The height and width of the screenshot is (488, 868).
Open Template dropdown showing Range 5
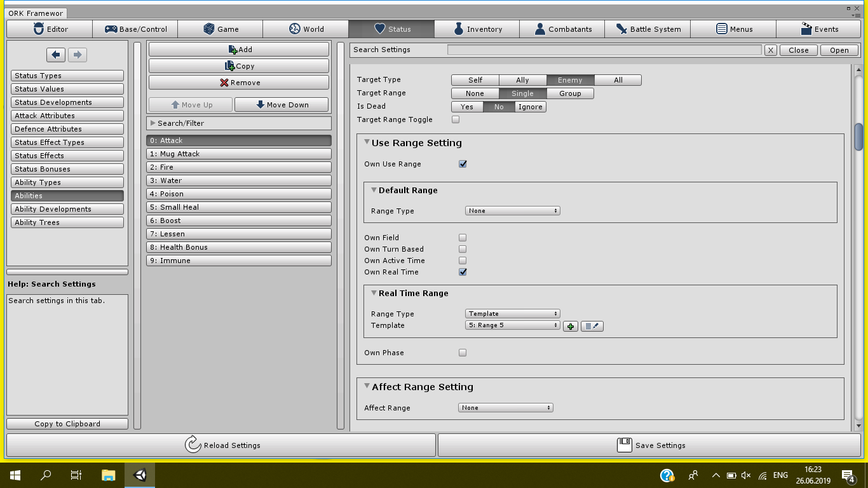(513, 325)
